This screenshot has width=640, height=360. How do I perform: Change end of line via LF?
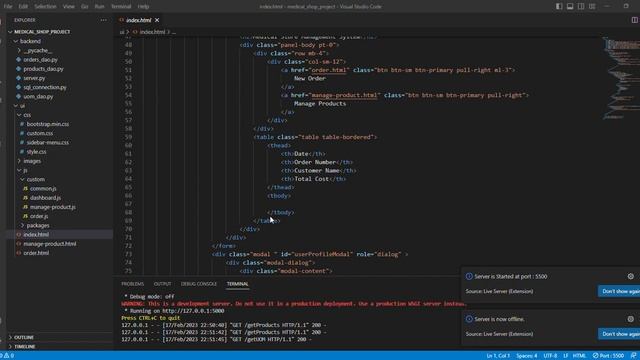point(566,356)
